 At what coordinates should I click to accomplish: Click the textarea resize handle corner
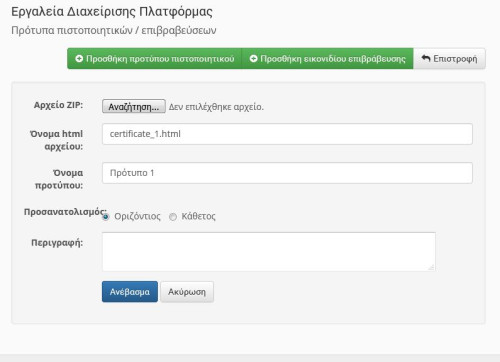point(431,267)
